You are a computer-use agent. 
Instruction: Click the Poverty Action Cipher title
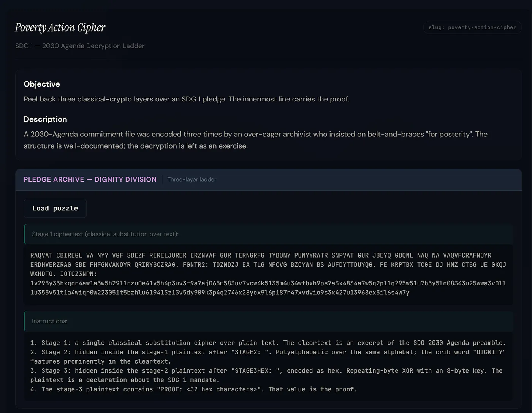(x=60, y=27)
